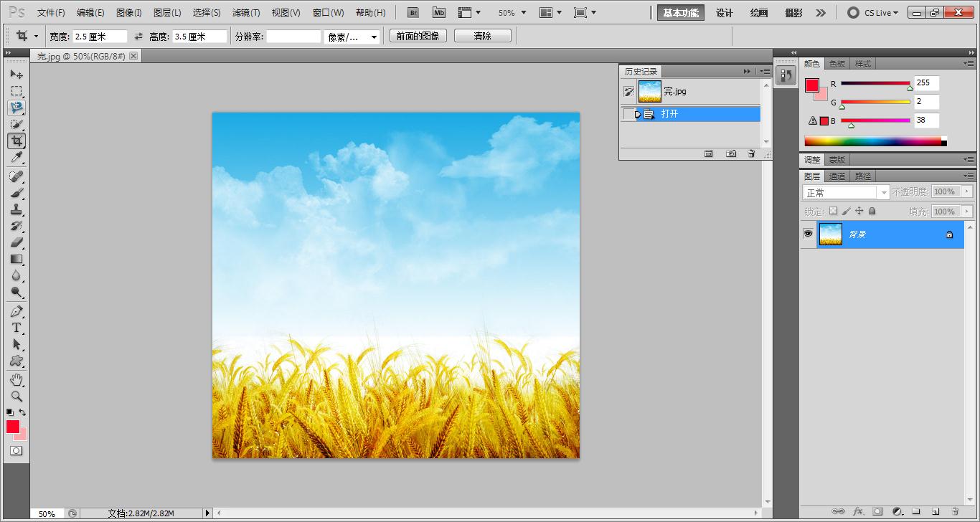980x522 pixels.
Task: Select the Eyedropper tool
Action: pos(17,158)
